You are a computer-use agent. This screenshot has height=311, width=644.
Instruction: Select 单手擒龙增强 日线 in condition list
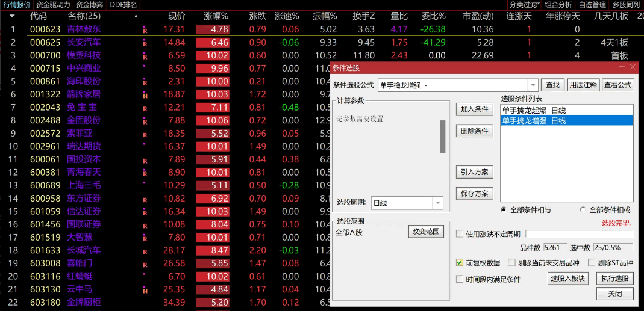(567, 121)
